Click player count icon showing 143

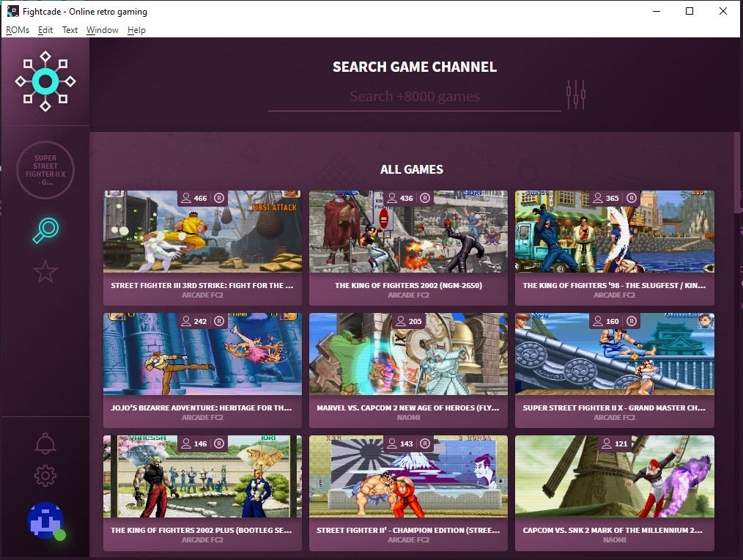[x=392, y=443]
